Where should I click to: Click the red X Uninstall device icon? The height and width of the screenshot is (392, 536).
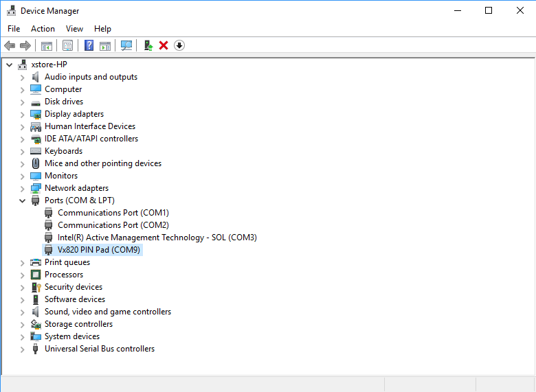(164, 45)
